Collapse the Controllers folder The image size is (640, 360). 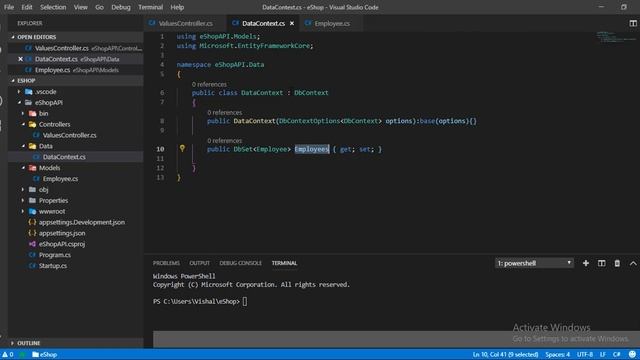tap(23, 124)
